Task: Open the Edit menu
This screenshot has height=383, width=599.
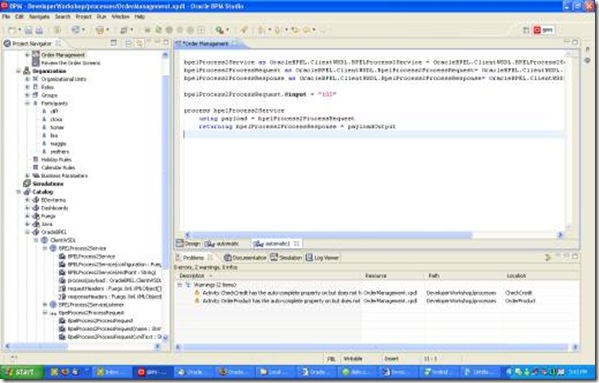Action: pyautogui.click(x=19, y=17)
